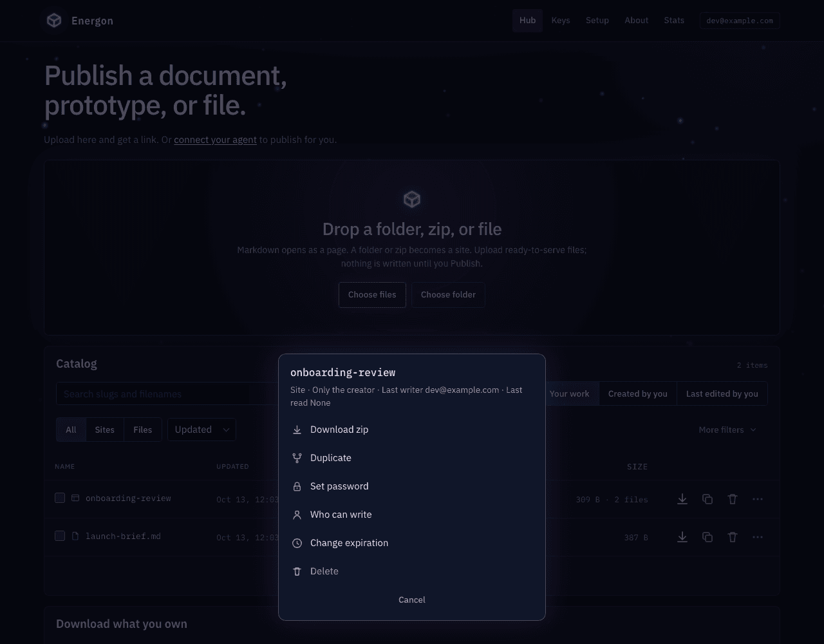Click Download zip in the dialog
Image resolution: width=824 pixels, height=644 pixels.
tap(412, 430)
